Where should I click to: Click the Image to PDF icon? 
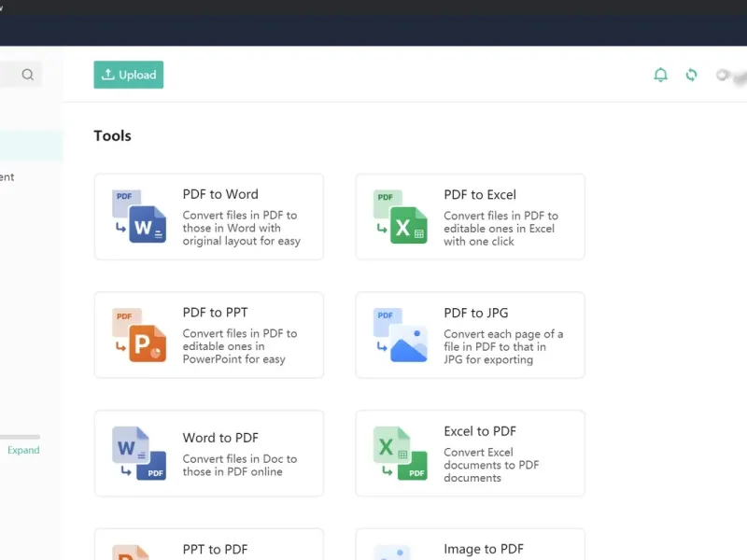(392, 553)
